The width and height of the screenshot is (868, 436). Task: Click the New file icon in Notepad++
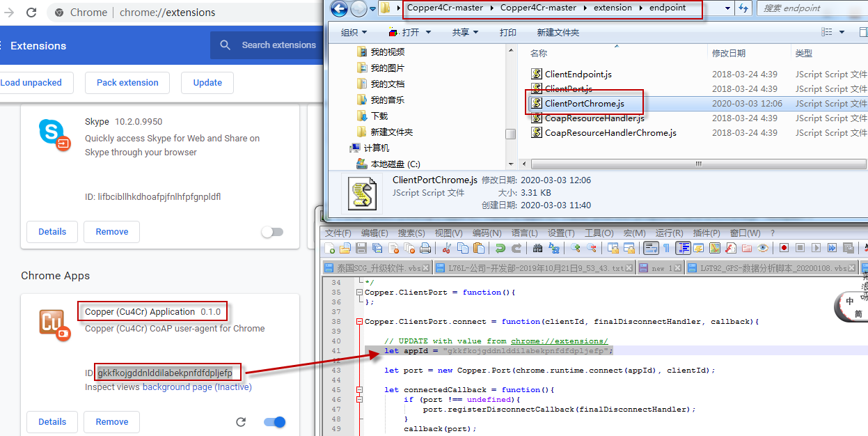click(x=329, y=248)
